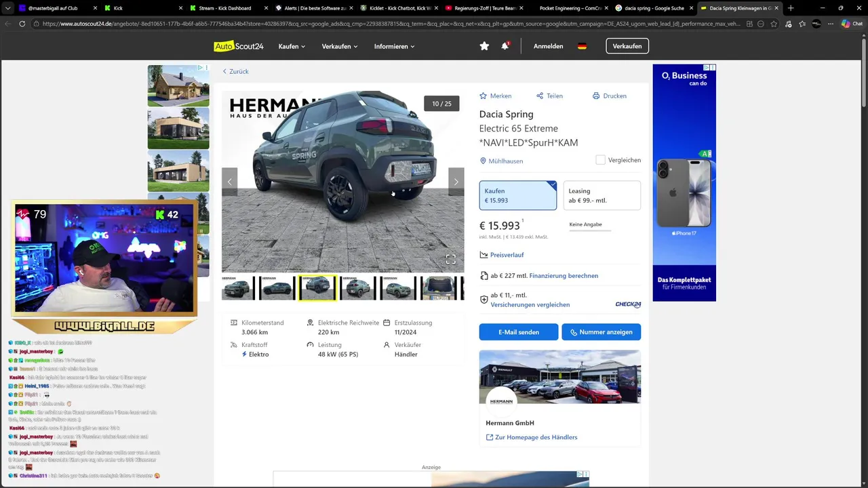Screen dimensions: 868x488
Task: Save listing with Merken star
Action: (496, 96)
